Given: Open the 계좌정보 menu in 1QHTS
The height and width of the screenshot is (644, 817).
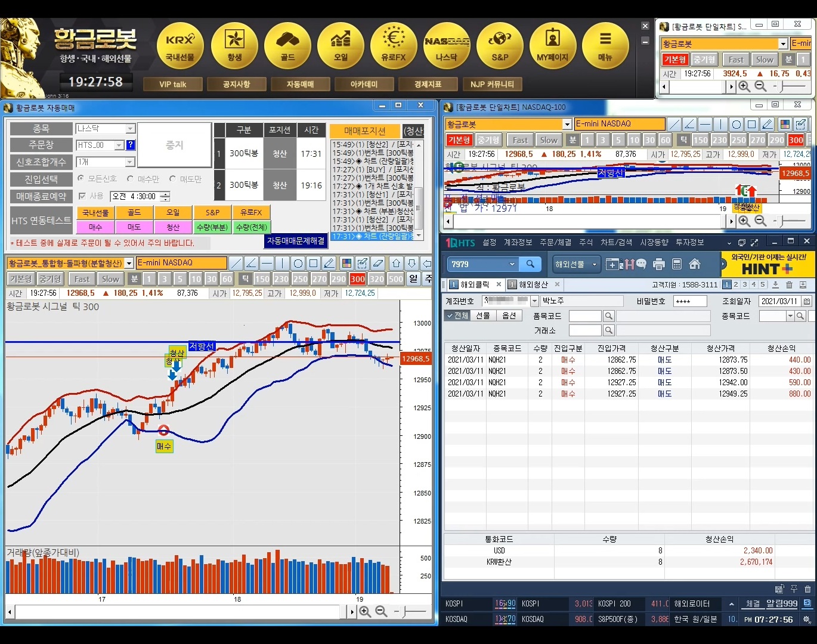Looking at the screenshot, I should (518, 242).
